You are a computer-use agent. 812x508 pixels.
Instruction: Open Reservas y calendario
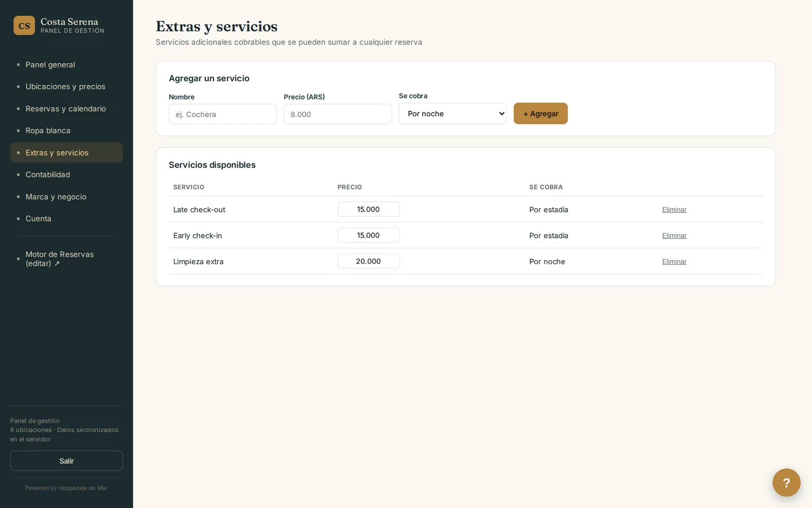[x=66, y=109]
